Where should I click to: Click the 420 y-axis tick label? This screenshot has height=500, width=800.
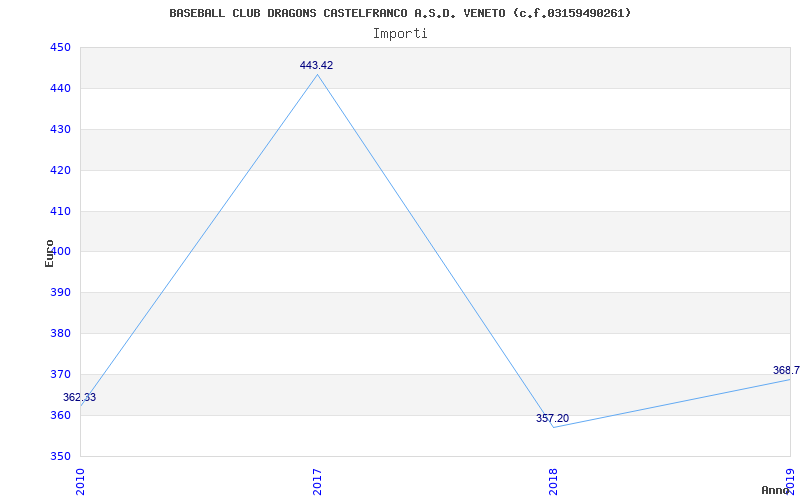point(60,170)
